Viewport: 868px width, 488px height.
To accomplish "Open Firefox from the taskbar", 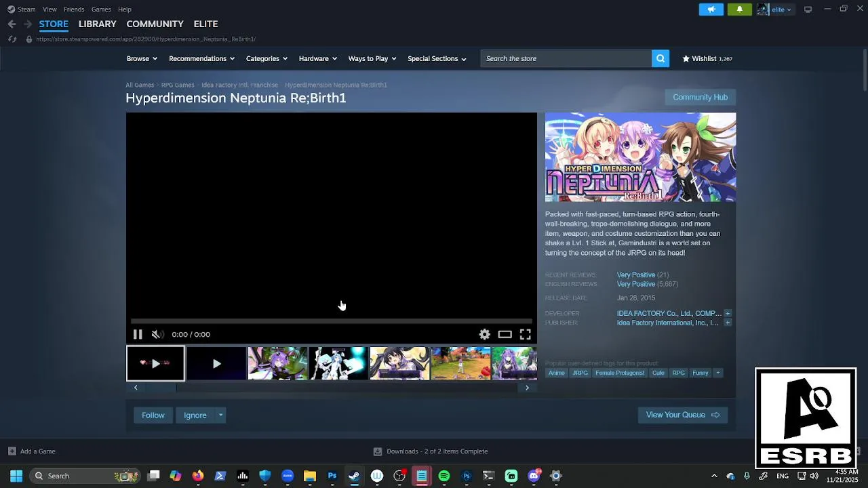I will (198, 476).
